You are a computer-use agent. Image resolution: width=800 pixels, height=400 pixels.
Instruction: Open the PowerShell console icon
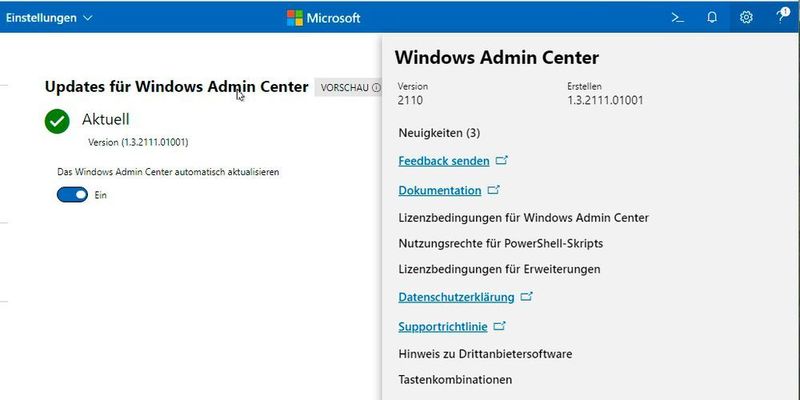pyautogui.click(x=678, y=18)
